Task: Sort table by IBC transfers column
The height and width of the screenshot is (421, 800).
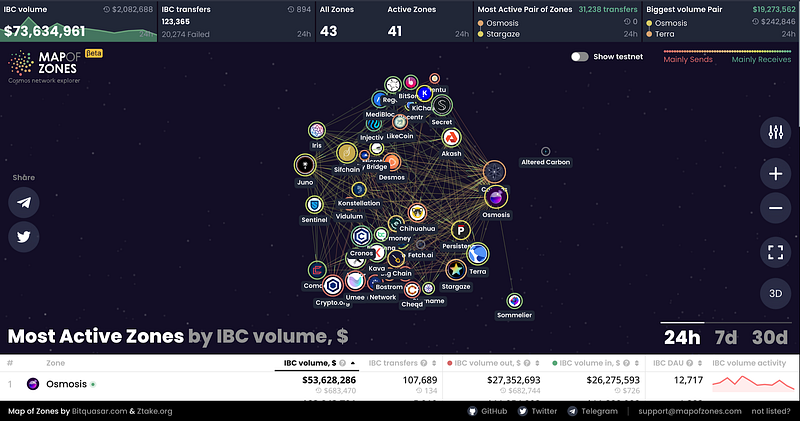Action: pyautogui.click(x=402, y=363)
